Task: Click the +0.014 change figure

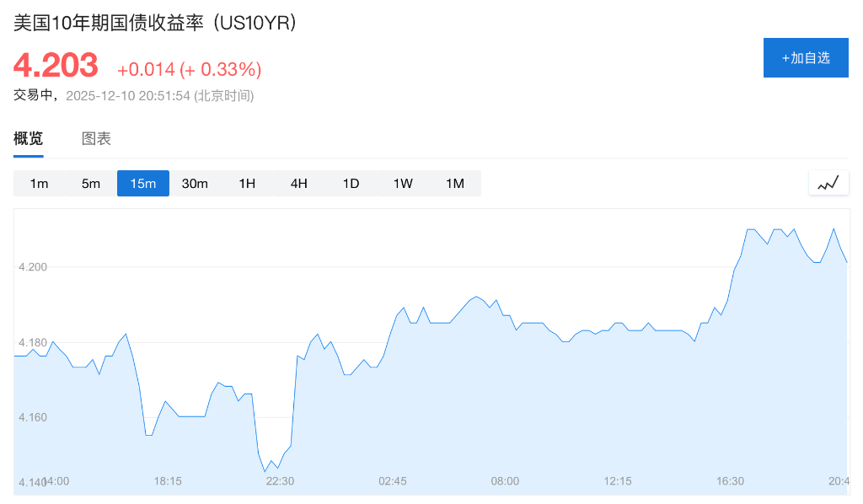Action: pos(146,69)
